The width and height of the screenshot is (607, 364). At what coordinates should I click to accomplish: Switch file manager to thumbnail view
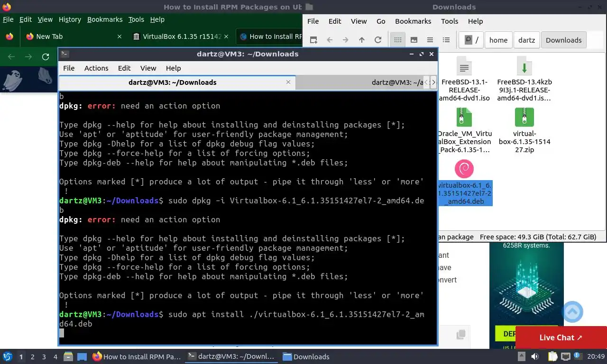414,40
